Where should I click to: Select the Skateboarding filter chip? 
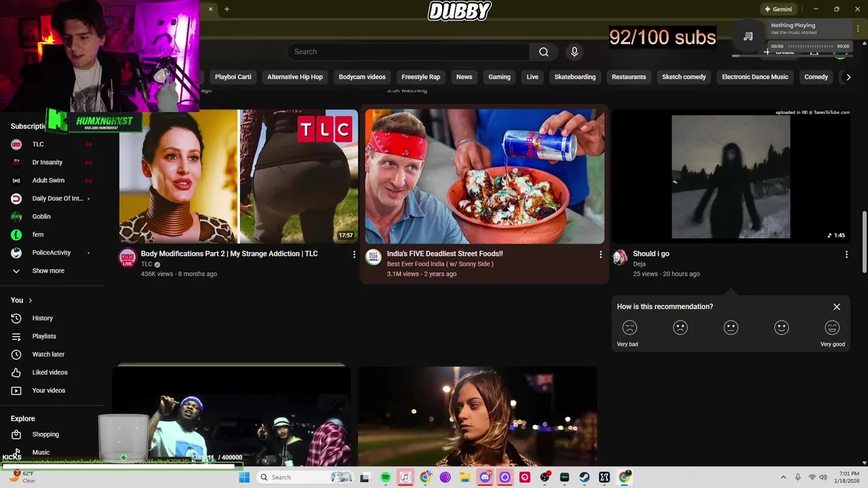(575, 77)
